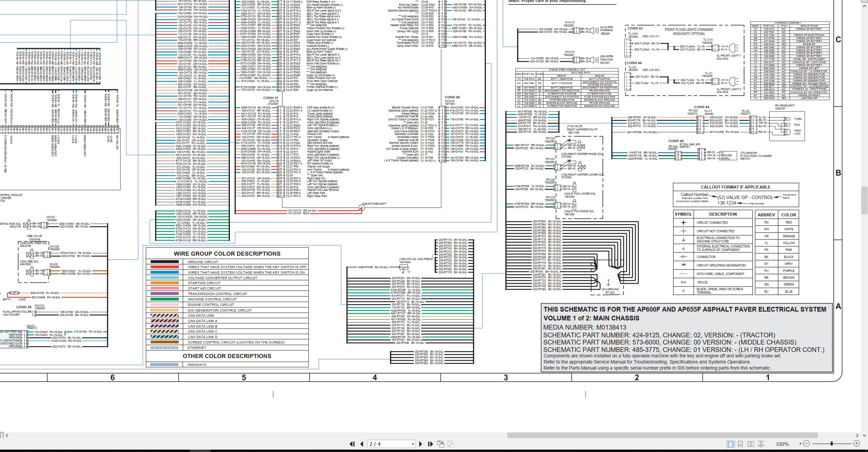
Task: Enable continuous scrolling page mode
Action: 741,444
